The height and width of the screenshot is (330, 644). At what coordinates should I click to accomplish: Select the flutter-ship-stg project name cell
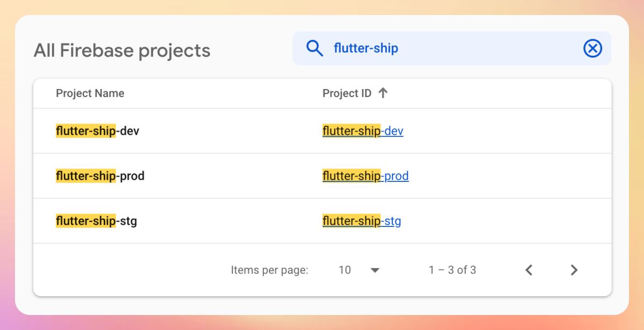pos(97,221)
